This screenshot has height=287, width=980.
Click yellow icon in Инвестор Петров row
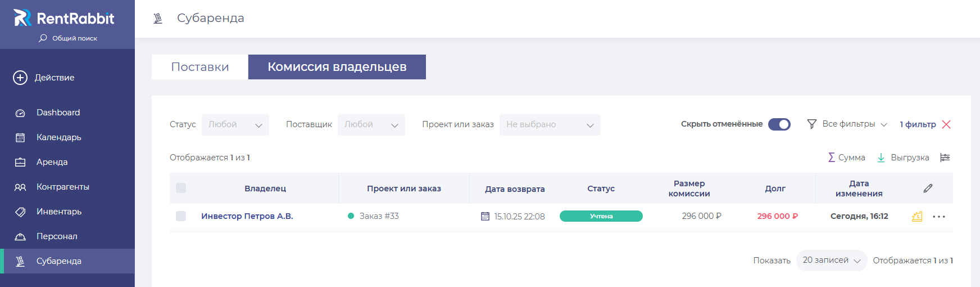point(917,216)
